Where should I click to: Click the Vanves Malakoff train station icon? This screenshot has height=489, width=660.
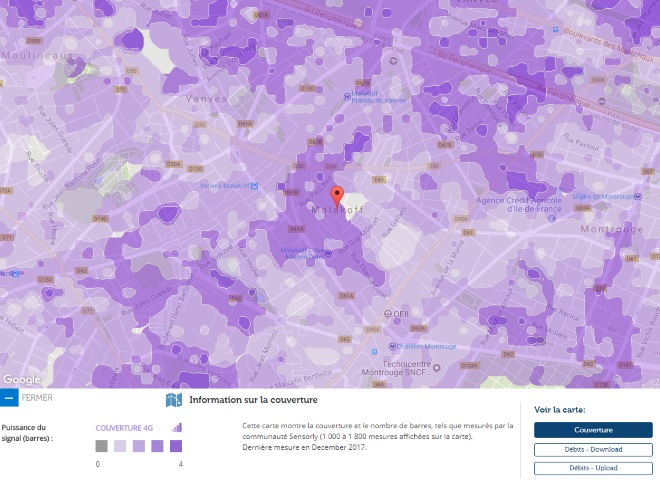(x=254, y=186)
